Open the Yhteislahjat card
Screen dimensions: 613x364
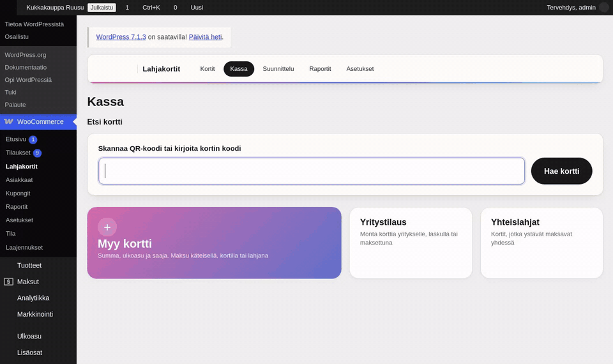click(541, 243)
